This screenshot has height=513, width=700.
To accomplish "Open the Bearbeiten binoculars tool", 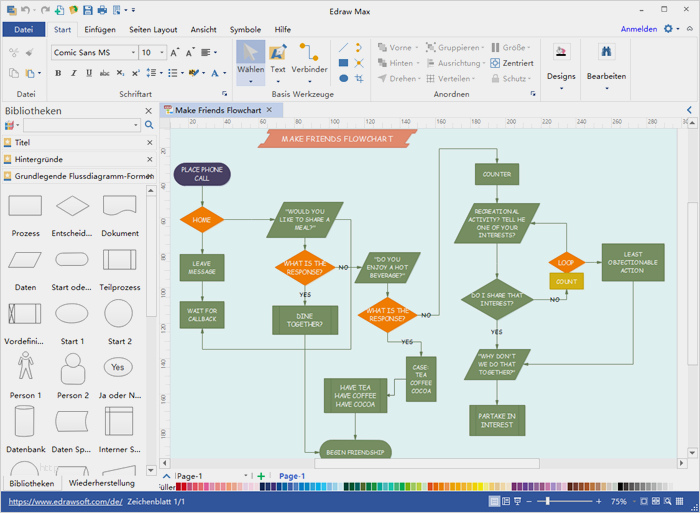I will click(x=606, y=59).
